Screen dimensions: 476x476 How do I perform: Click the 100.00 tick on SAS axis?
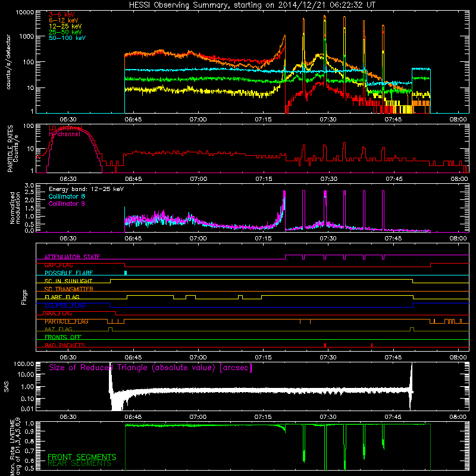pos(24,364)
